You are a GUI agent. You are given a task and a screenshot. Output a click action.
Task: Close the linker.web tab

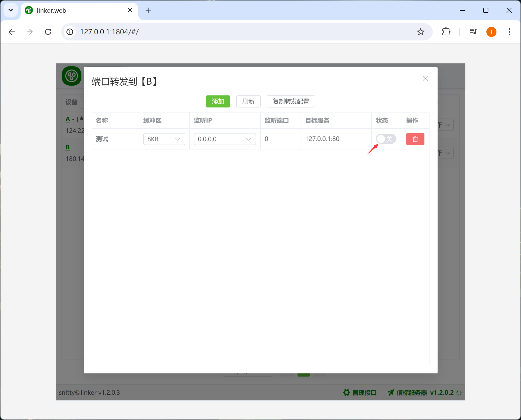click(130, 10)
